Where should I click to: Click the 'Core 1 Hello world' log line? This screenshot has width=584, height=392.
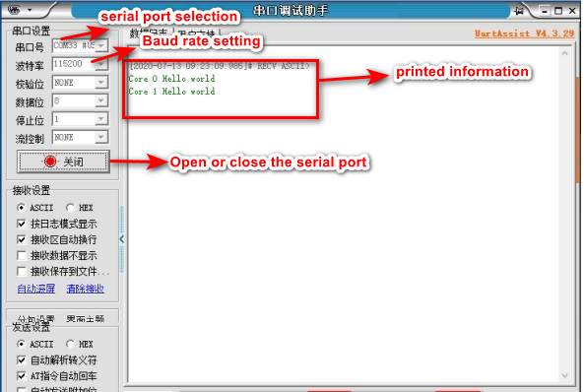click(171, 92)
